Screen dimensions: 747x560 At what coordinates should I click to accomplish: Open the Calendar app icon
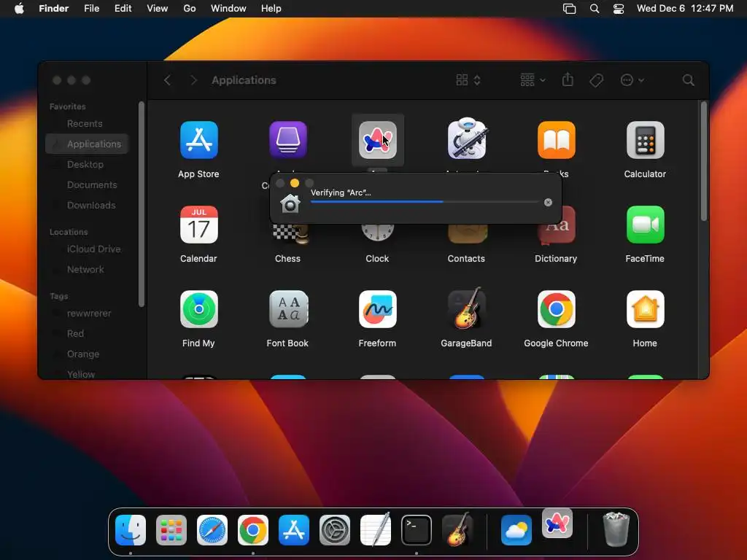coord(198,225)
